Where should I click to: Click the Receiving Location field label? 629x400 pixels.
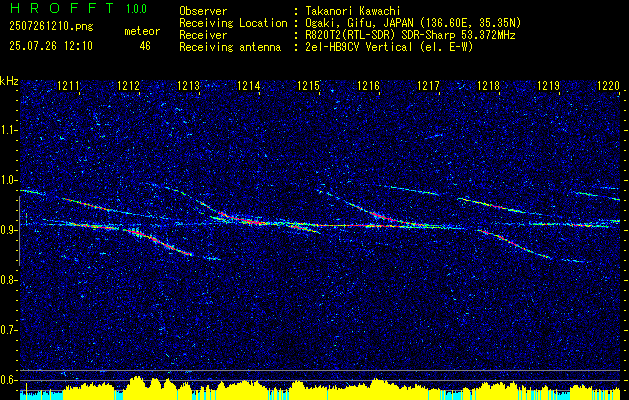233,23
